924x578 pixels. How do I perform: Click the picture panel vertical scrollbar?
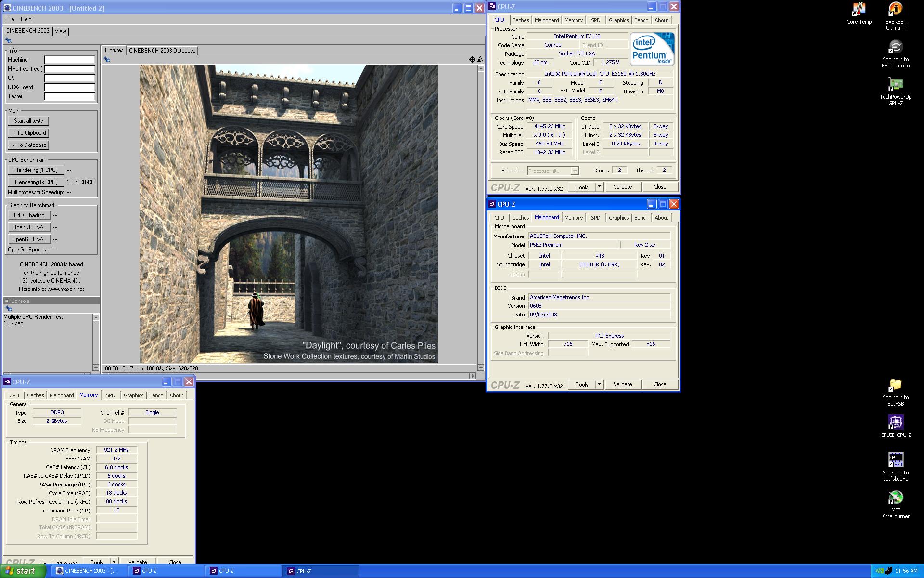point(480,218)
